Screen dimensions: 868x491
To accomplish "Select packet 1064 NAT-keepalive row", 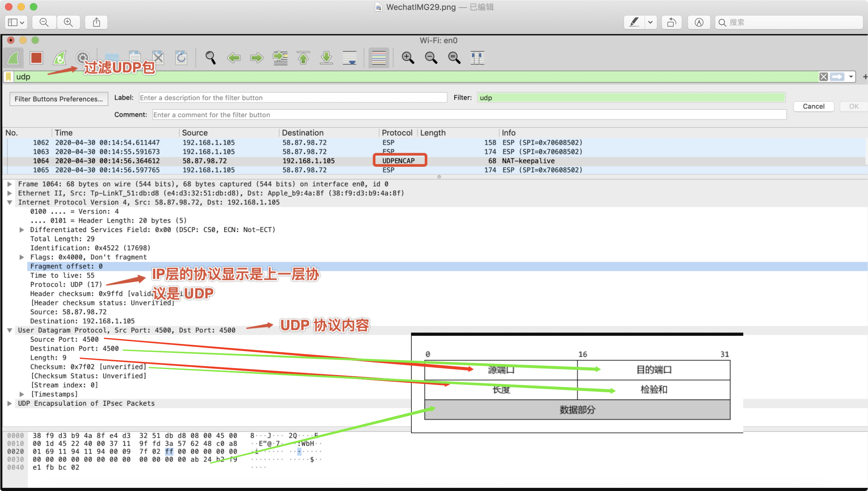I will (435, 161).
